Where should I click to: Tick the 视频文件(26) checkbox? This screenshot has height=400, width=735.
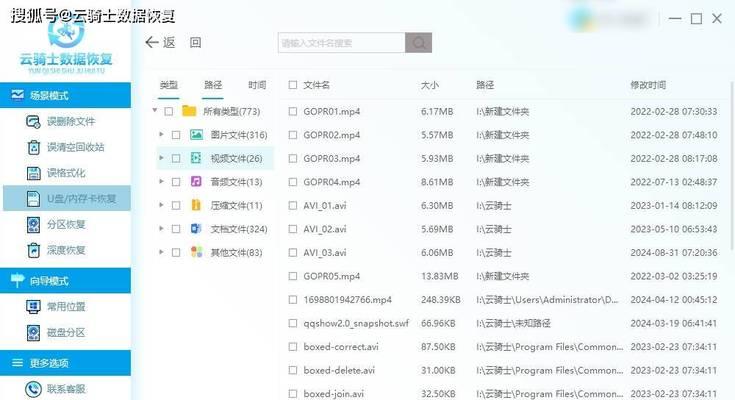tap(176, 158)
